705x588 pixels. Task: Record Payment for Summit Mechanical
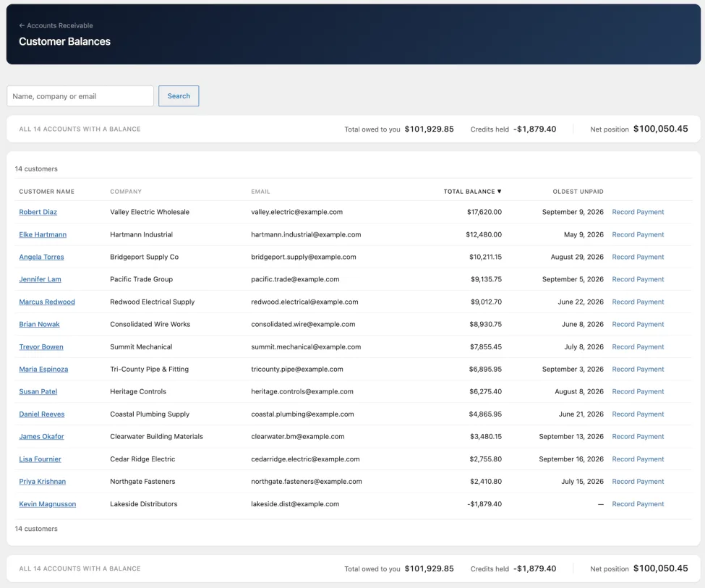638,347
